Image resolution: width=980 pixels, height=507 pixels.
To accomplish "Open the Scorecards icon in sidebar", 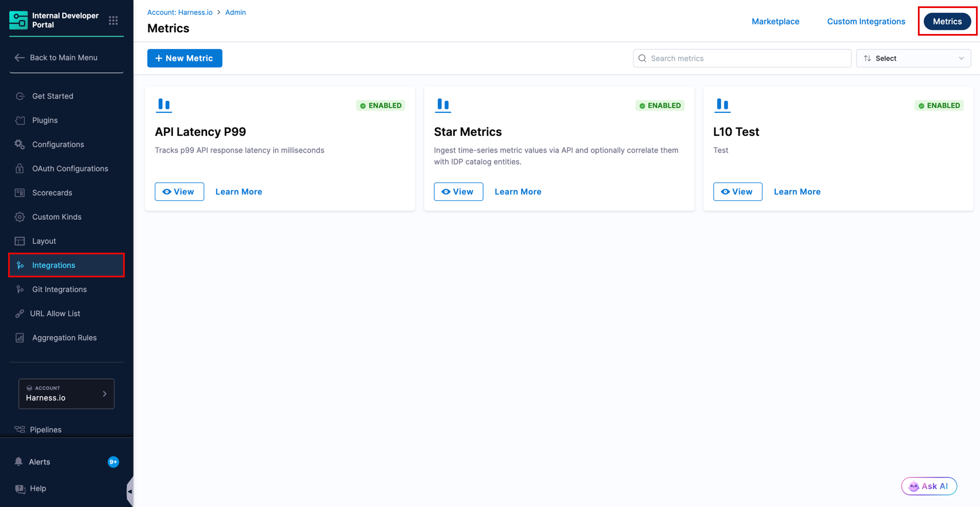I will pos(20,193).
